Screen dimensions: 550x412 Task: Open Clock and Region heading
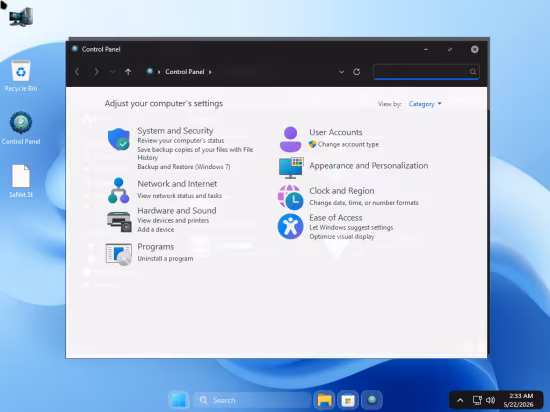click(x=342, y=191)
